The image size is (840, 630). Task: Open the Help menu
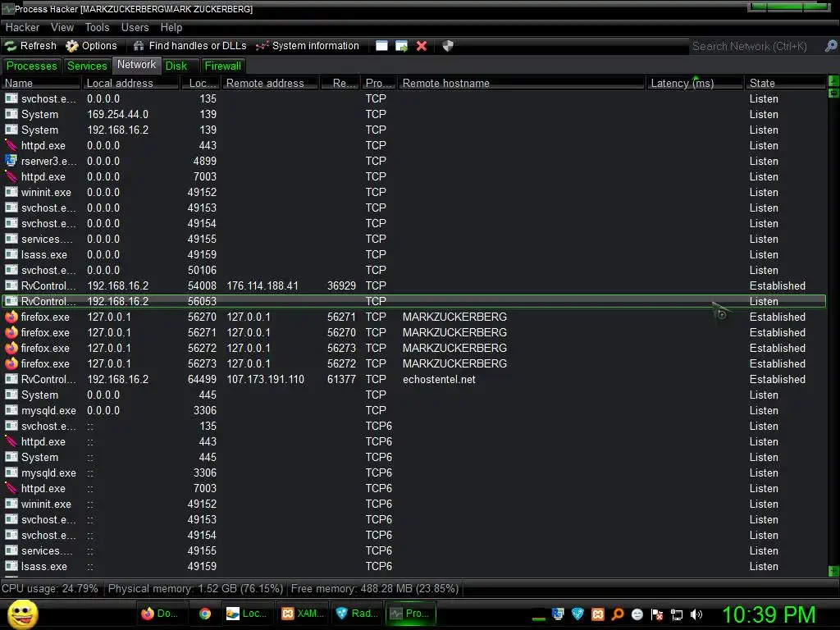[x=171, y=27]
